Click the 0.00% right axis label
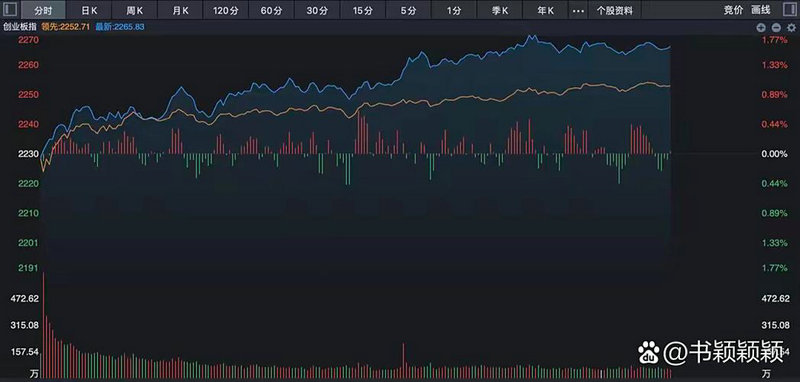The height and width of the screenshot is (382, 800). (x=774, y=154)
